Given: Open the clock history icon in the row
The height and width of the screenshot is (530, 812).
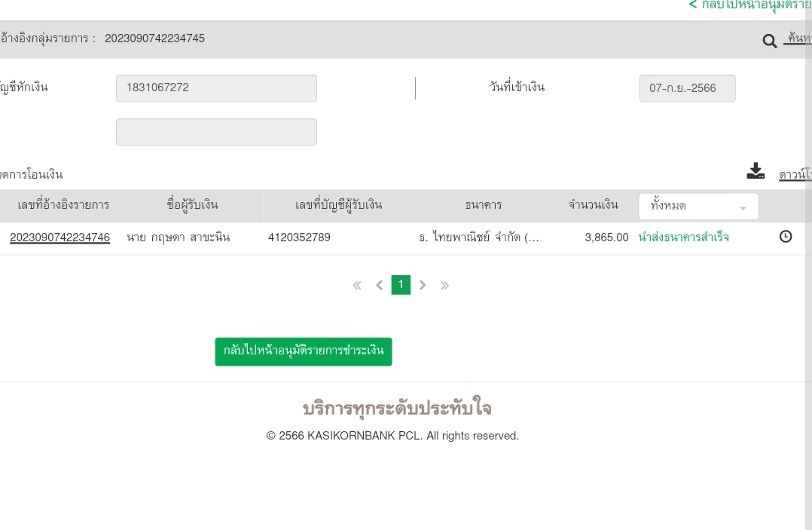Looking at the screenshot, I should click(x=786, y=237).
